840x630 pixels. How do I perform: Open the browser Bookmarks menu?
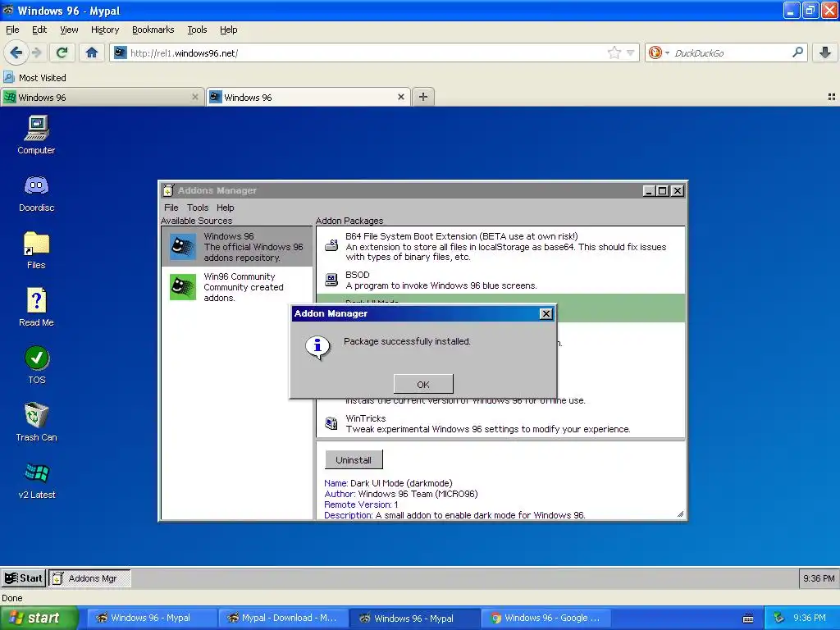coord(153,30)
